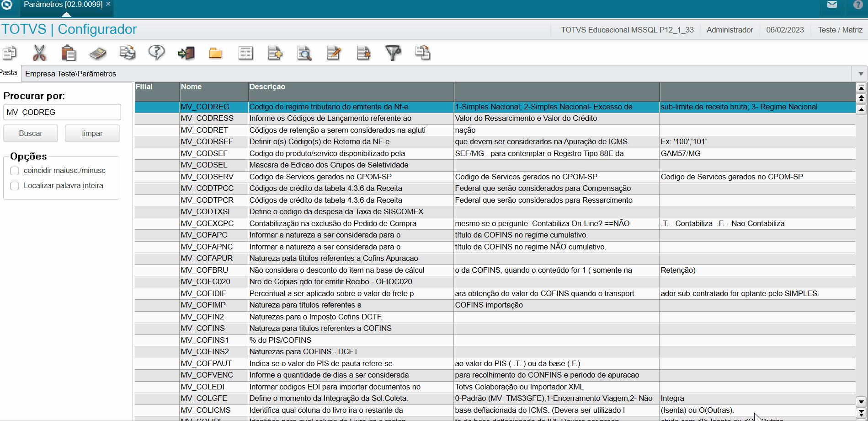Open the Help question bubble icon
Screen dimensions: 868x421
[x=156, y=53]
